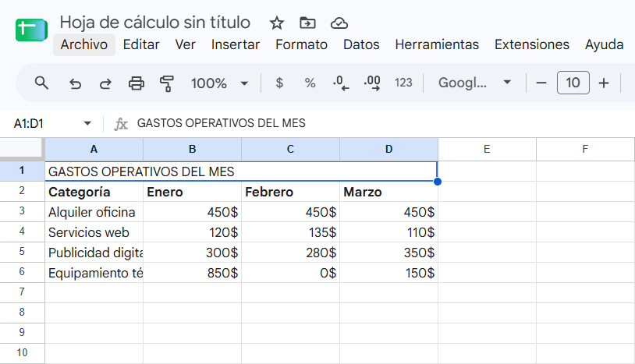
Task: Select column C header
Action: (x=290, y=149)
